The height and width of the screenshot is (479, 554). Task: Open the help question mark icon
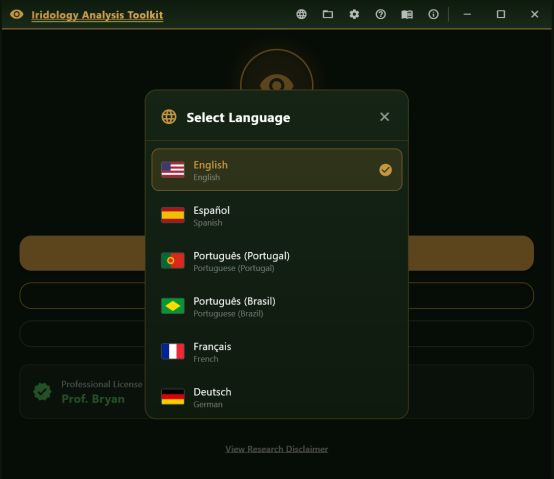coord(381,14)
